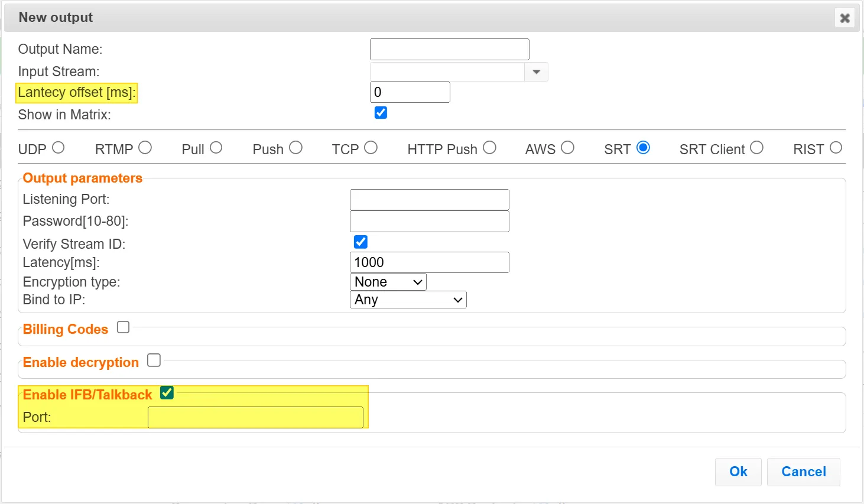864x504 pixels.
Task: Select the RIST radio button
Action: pos(836,148)
